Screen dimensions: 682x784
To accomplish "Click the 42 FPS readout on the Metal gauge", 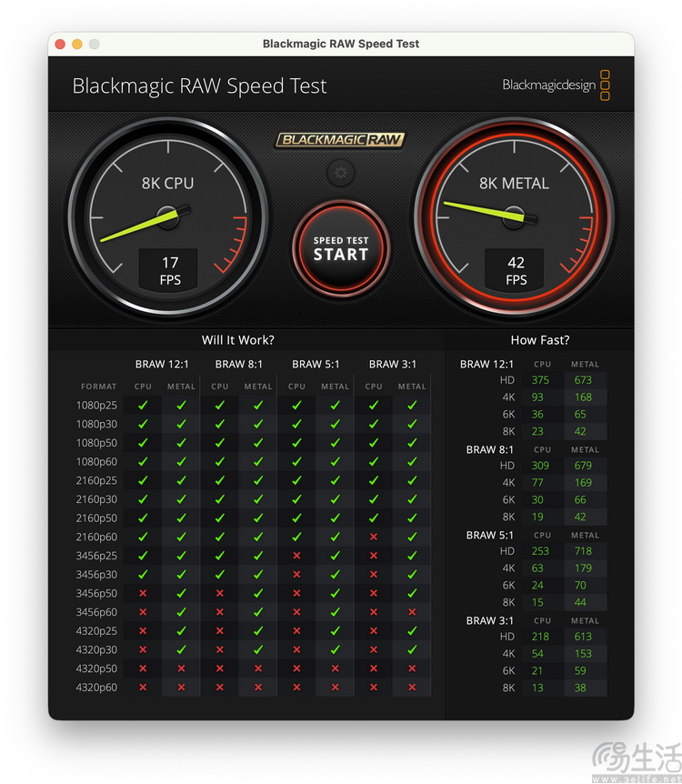I will click(x=515, y=270).
